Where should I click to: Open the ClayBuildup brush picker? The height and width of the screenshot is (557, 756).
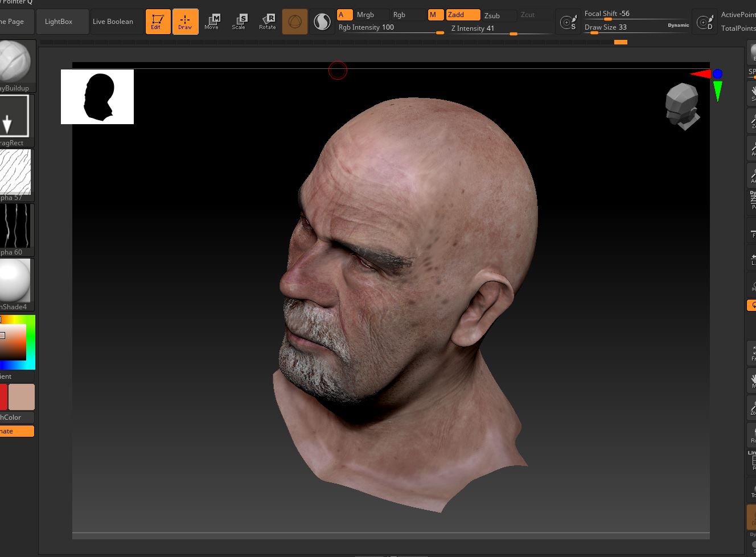pos(17,65)
